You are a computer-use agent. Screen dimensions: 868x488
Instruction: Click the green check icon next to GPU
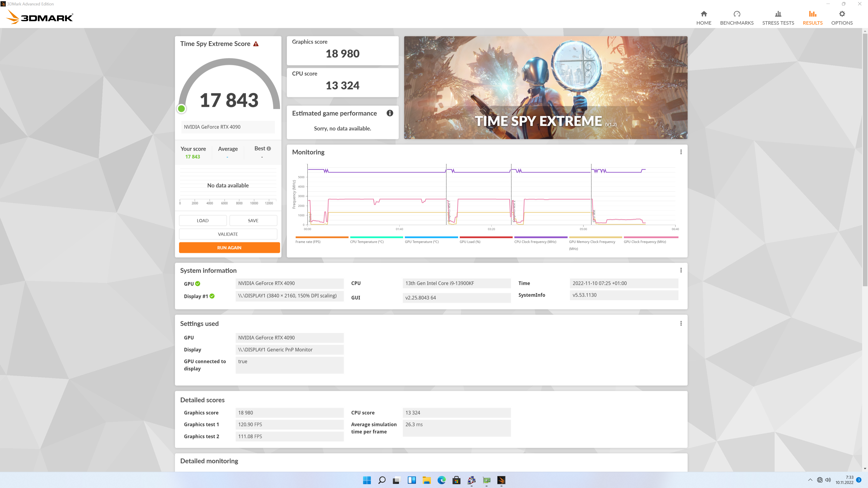coord(198,284)
